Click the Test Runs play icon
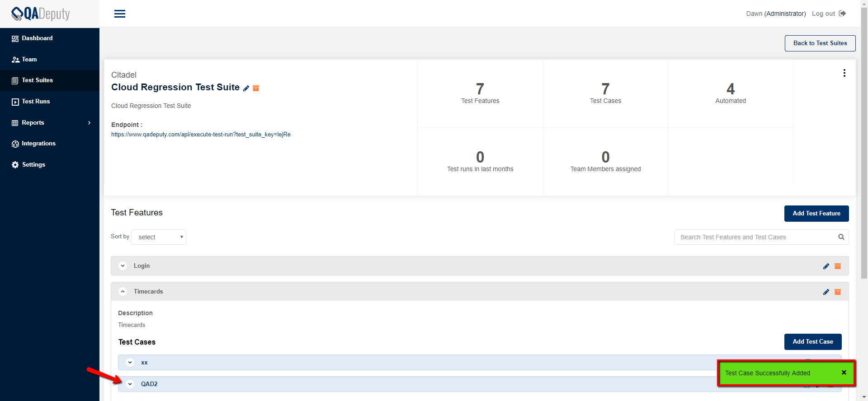 15,102
